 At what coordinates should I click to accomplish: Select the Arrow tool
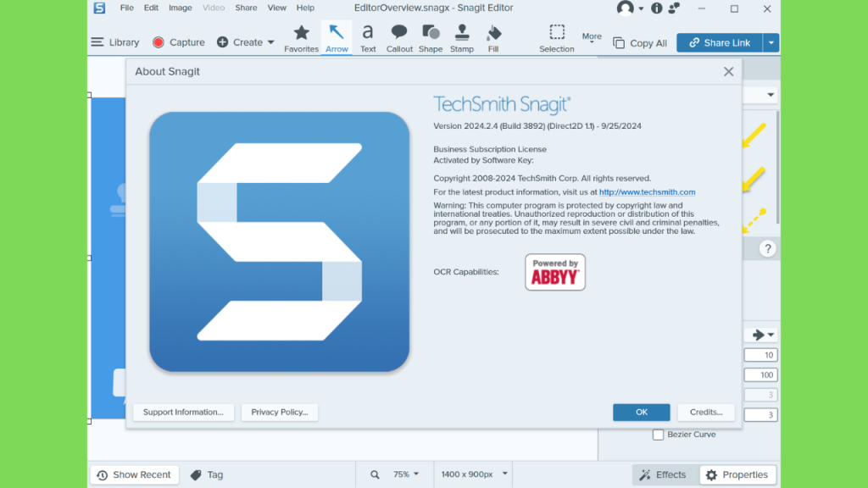337,38
